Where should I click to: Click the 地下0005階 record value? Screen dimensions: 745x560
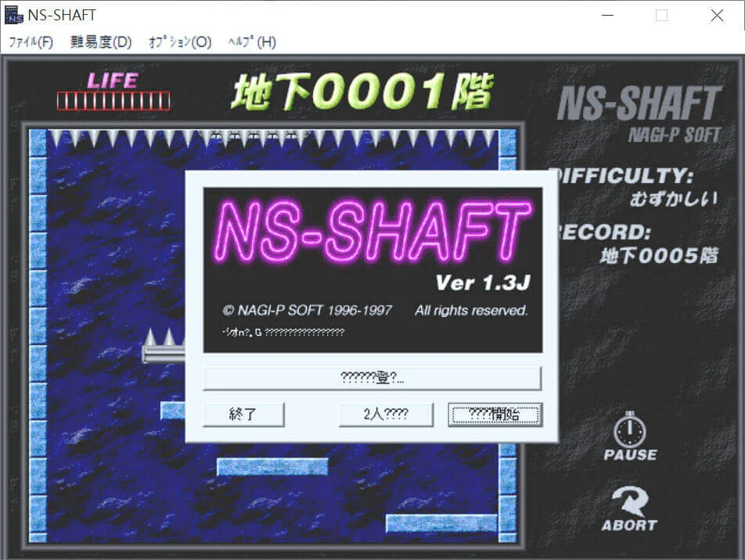pyautogui.click(x=659, y=256)
